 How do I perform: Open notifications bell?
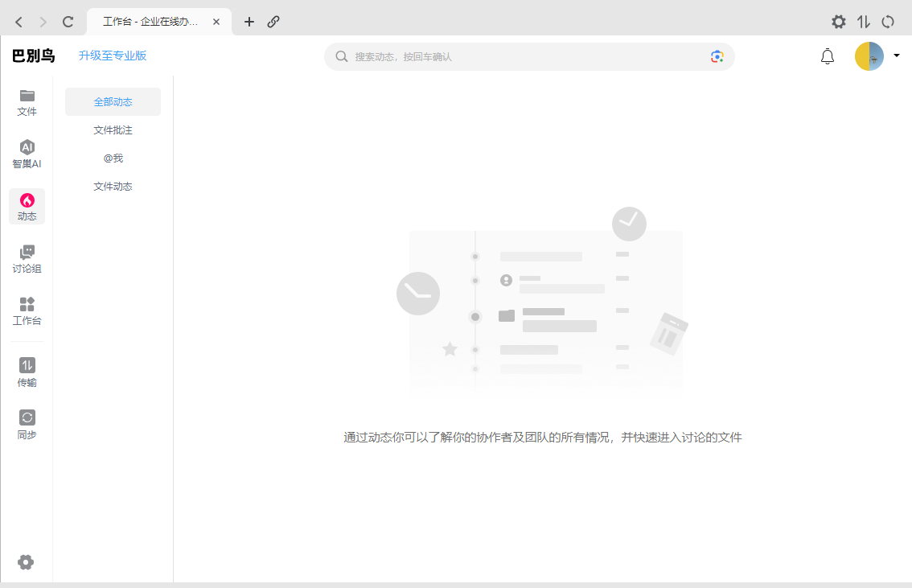click(827, 56)
